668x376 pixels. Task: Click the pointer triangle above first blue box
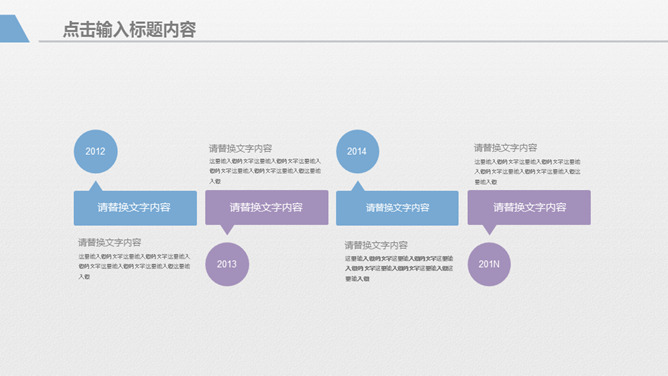(x=95, y=186)
